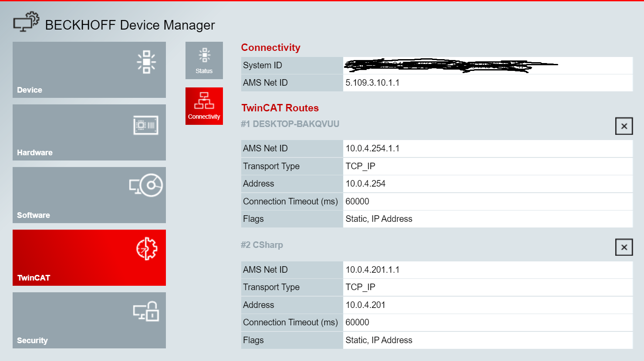The height and width of the screenshot is (361, 644).
Task: Open the Device tile
Action: point(89,70)
